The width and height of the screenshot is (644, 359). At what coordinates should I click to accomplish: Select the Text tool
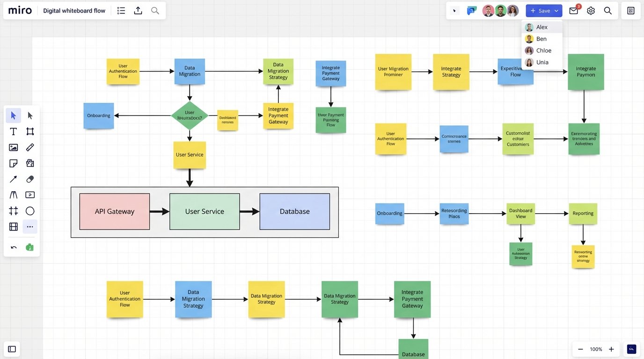[13, 131]
